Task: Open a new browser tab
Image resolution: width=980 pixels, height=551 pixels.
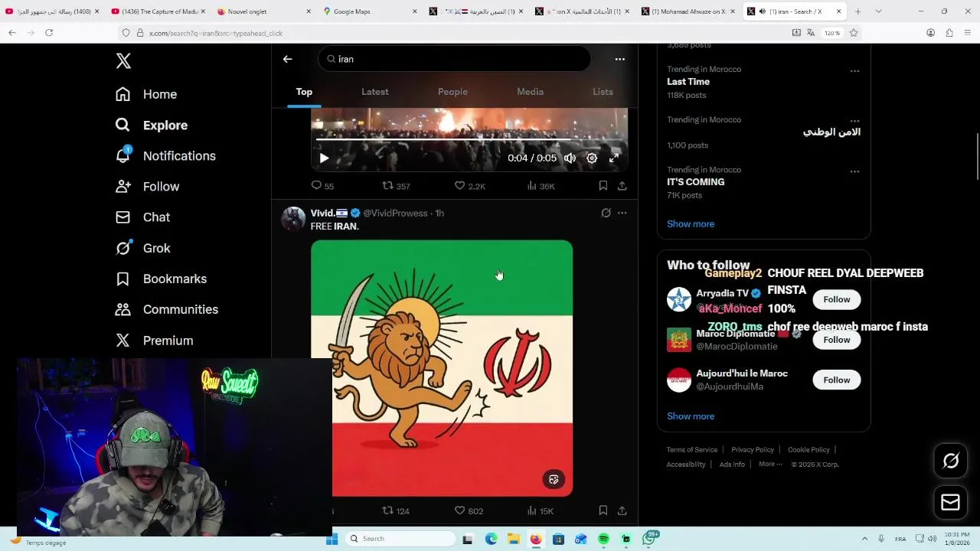Action: [857, 11]
